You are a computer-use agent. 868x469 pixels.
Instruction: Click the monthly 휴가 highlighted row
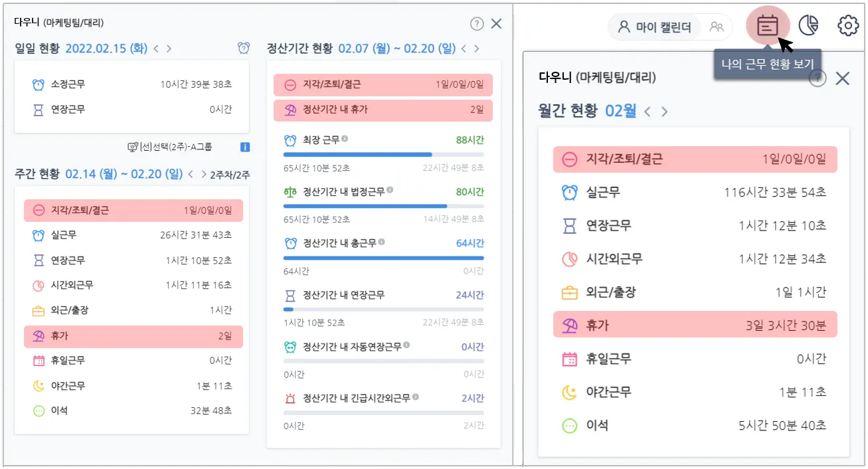point(694,326)
